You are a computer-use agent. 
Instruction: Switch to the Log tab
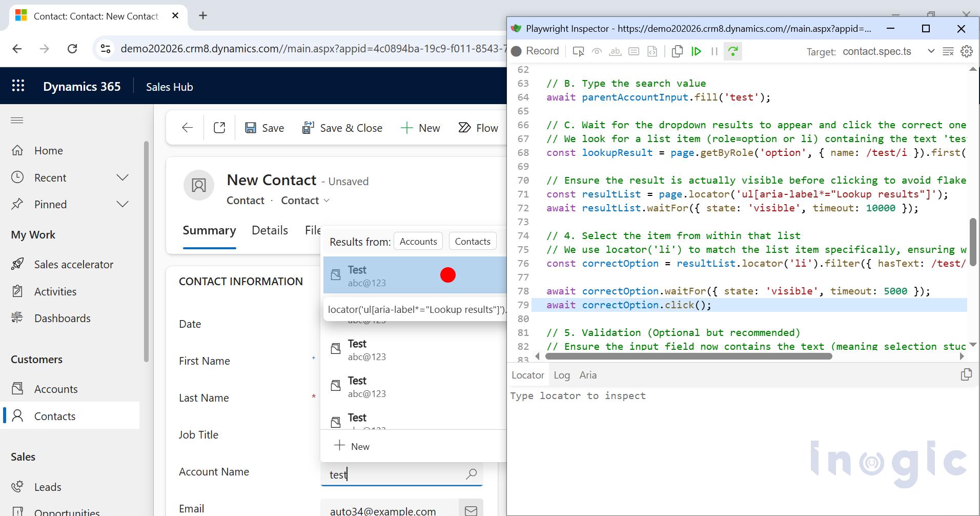[x=562, y=375]
